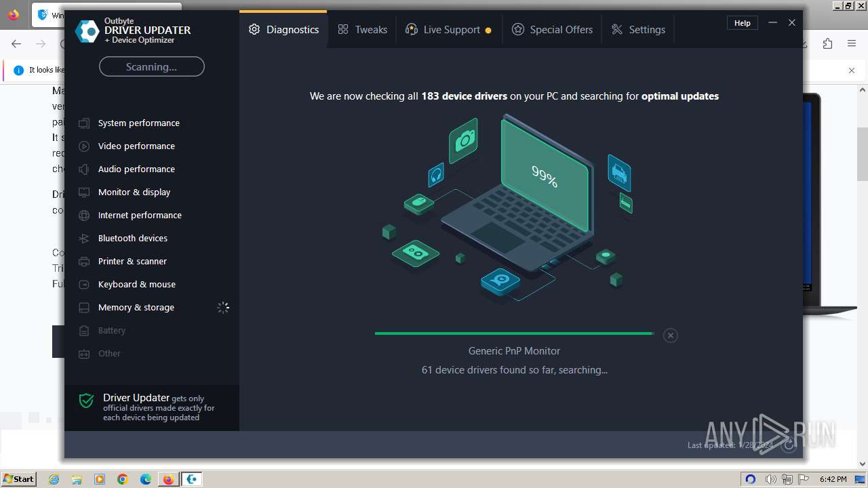868x488 pixels.
Task: Click the taskbar volume icon
Action: 770,479
